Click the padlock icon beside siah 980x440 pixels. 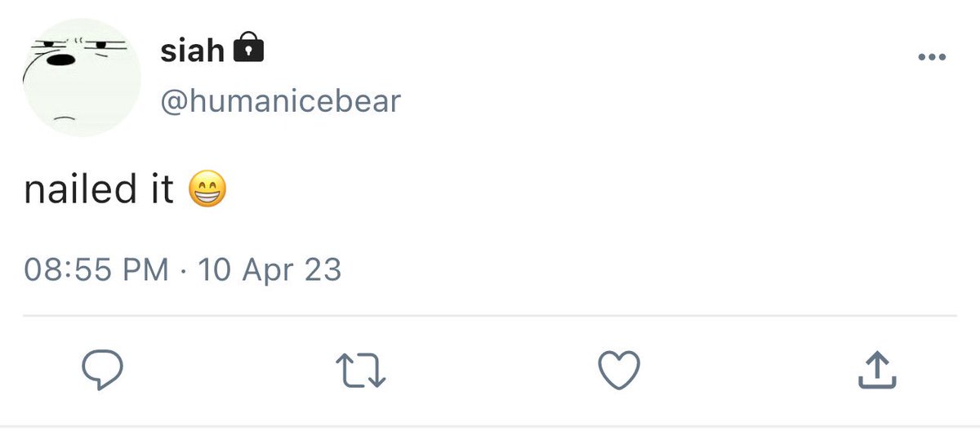[x=249, y=50]
